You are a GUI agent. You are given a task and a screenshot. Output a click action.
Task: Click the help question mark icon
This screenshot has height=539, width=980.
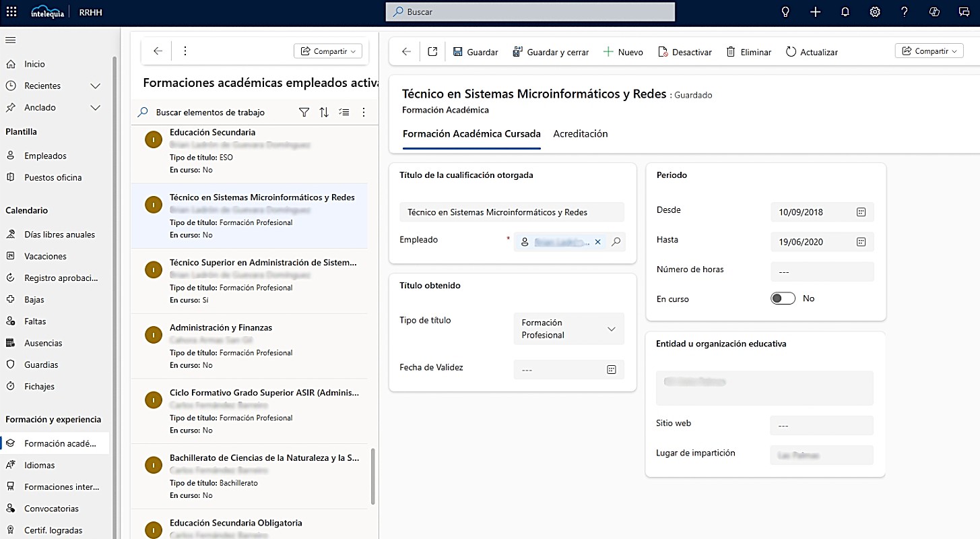tap(904, 11)
